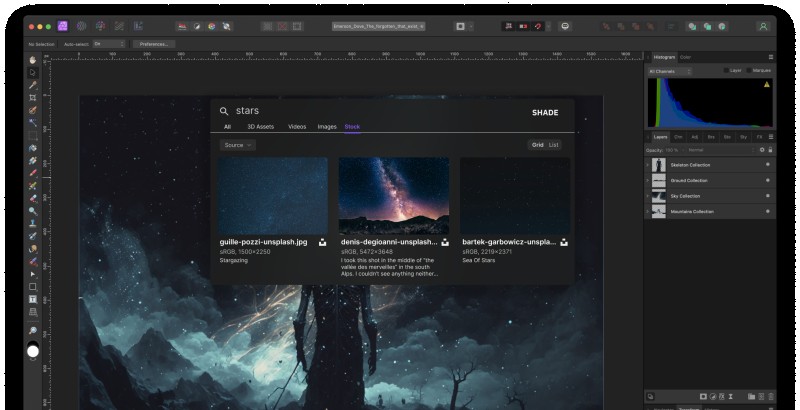
Task: Open the Adj adjustments panel tab
Action: coord(694,137)
